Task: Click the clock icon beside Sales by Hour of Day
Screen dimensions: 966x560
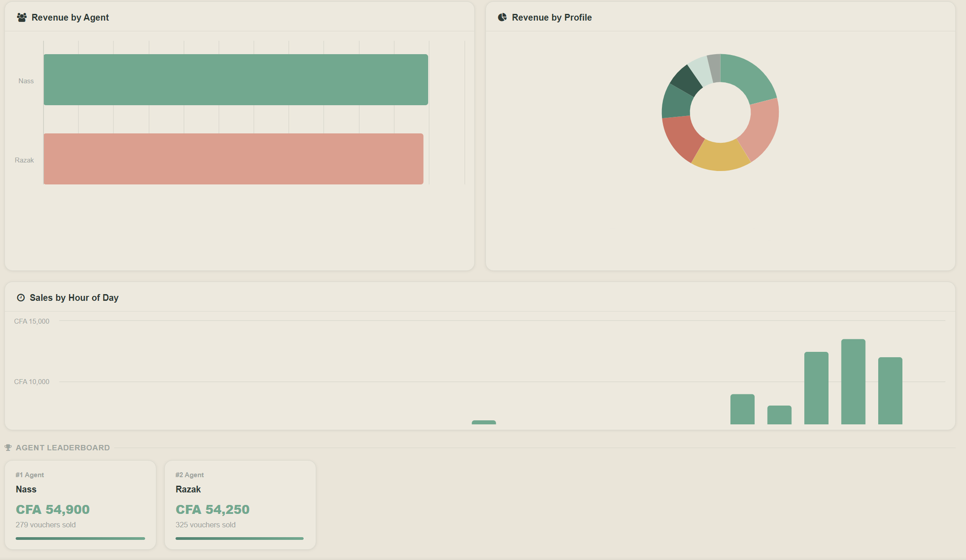Action: 21,298
